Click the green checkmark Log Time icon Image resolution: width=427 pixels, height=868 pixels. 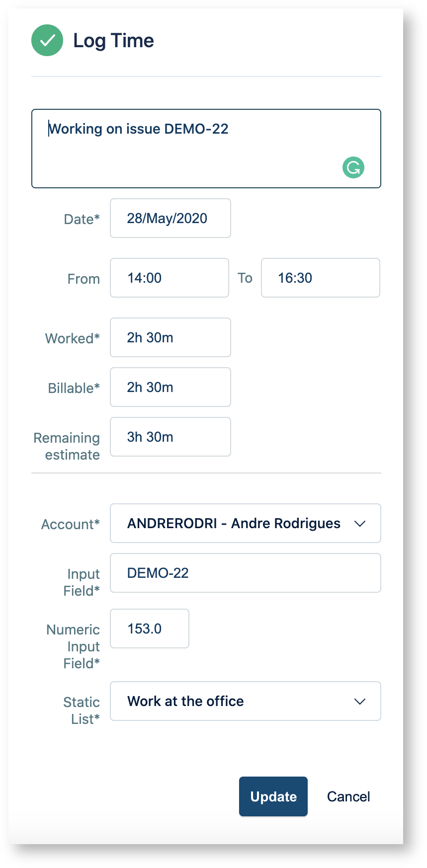coord(47,40)
